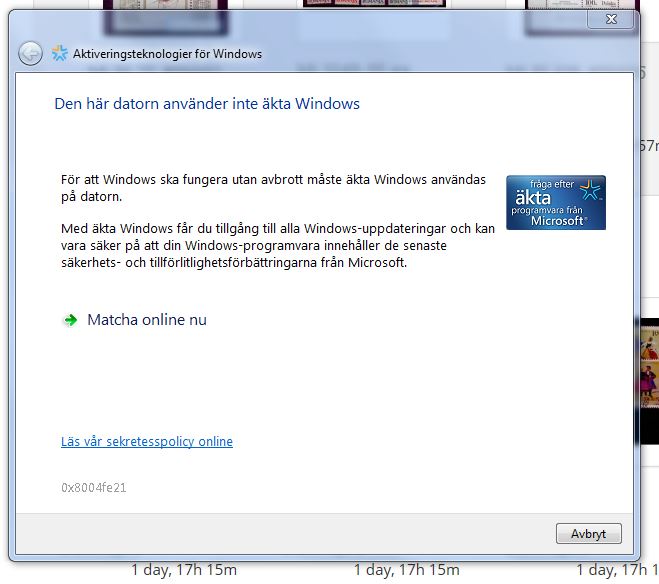
Task: Click the 'fråga efter äkta programvara' Microsoft badge
Action: click(556, 203)
